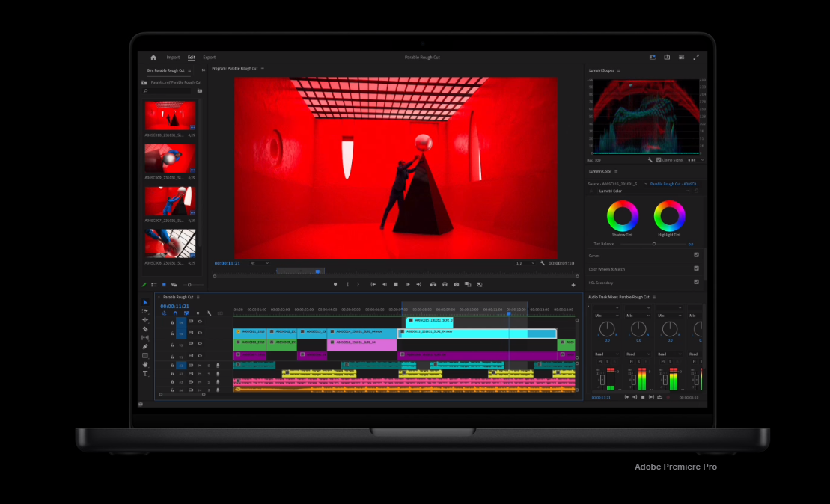Choose the Type tool
The width and height of the screenshot is (830, 504).
pos(145,373)
